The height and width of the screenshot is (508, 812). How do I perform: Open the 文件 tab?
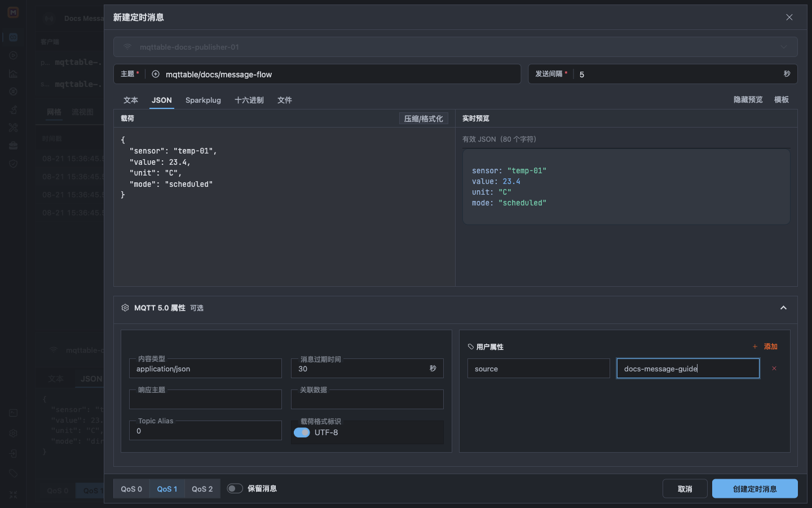(285, 100)
